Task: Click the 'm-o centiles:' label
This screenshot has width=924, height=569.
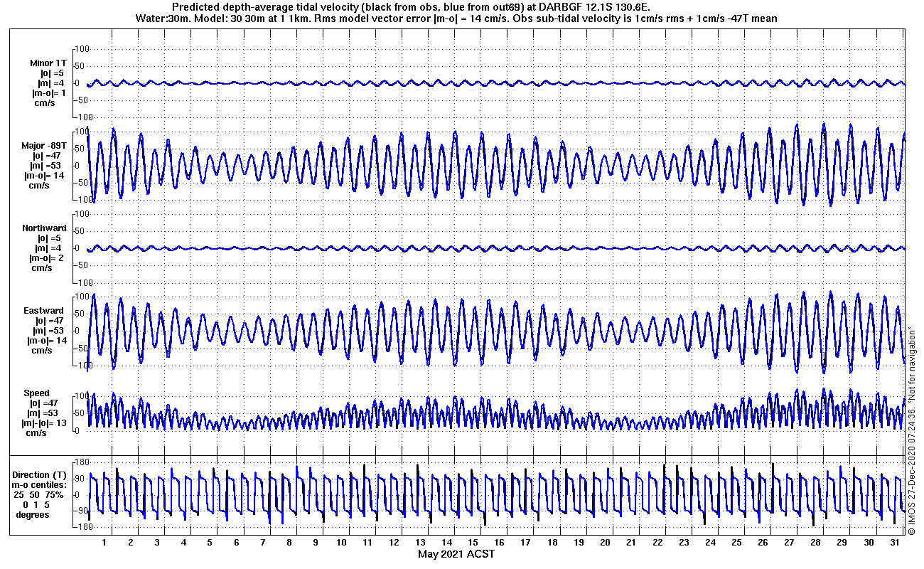Action: point(41,485)
